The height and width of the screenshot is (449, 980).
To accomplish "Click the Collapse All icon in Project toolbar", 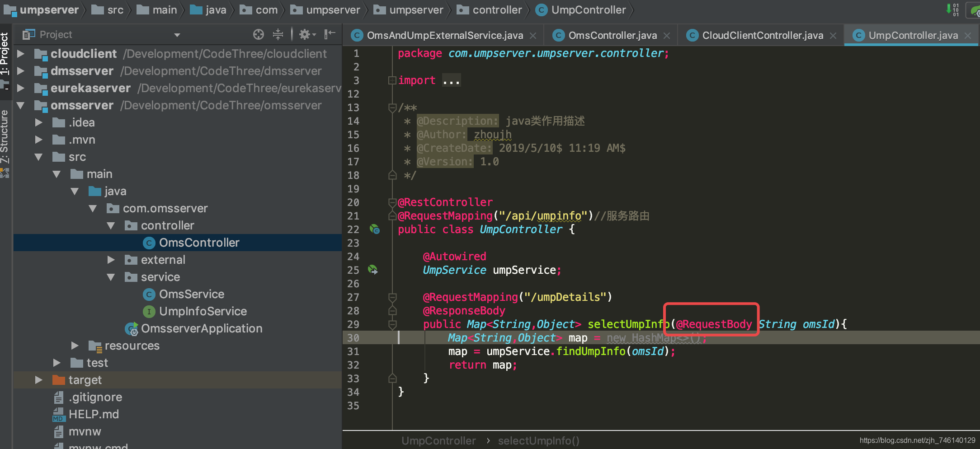I will click(x=278, y=34).
